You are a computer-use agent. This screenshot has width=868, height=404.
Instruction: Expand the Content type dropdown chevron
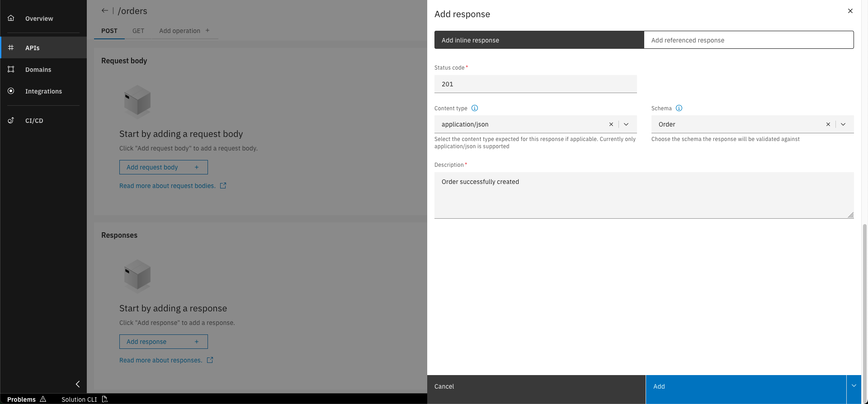pos(626,124)
